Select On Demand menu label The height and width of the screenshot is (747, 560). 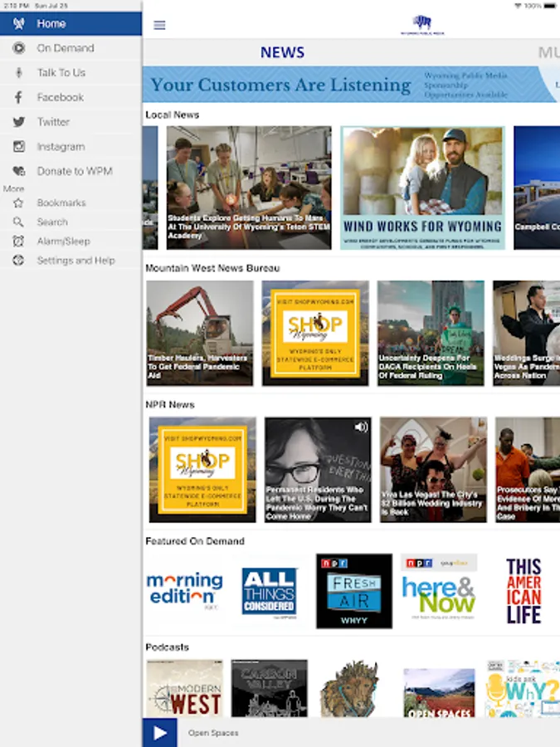[x=66, y=48]
